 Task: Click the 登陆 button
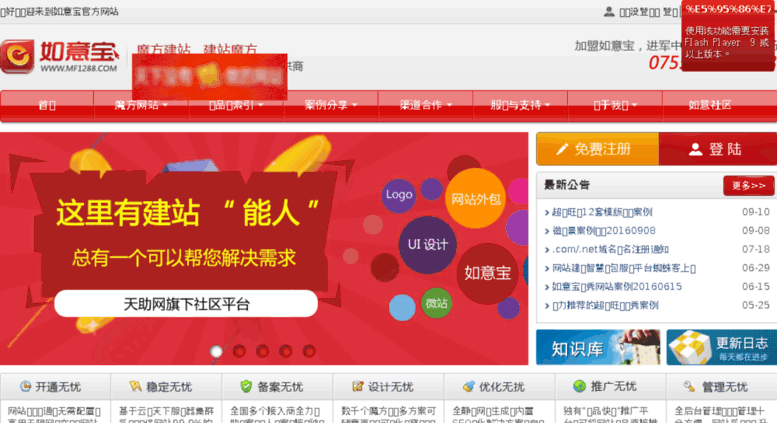tap(718, 149)
